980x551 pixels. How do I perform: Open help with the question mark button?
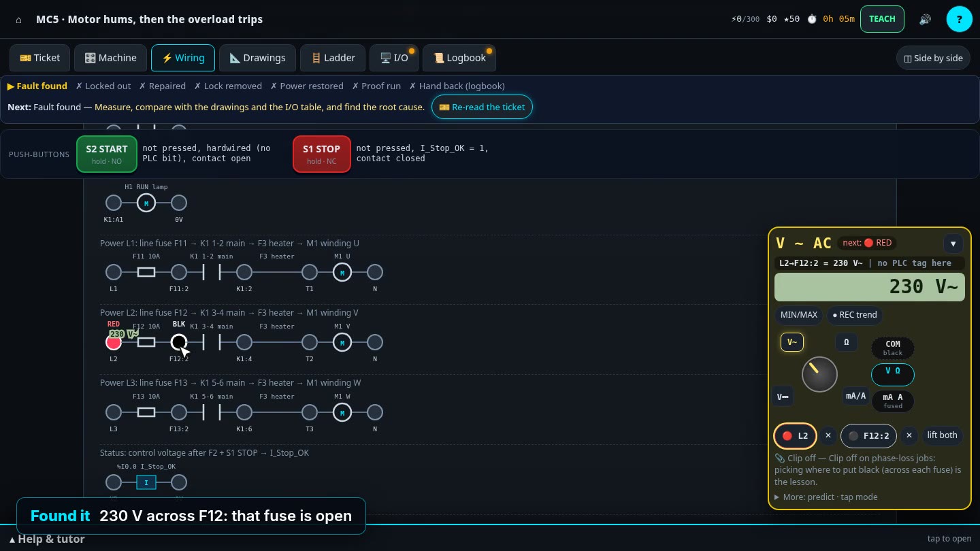coord(960,19)
